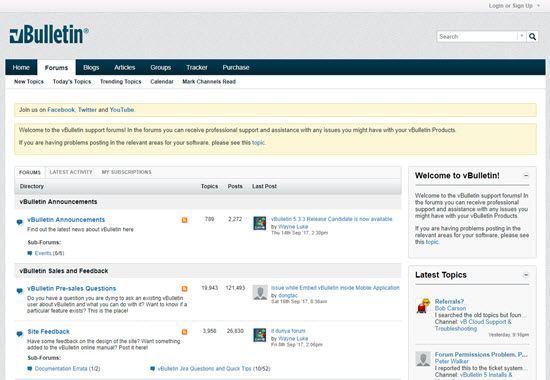Image resolution: width=550 pixels, height=380 pixels.
Task: Open Forum Permissions Problem topic
Action: click(481, 354)
